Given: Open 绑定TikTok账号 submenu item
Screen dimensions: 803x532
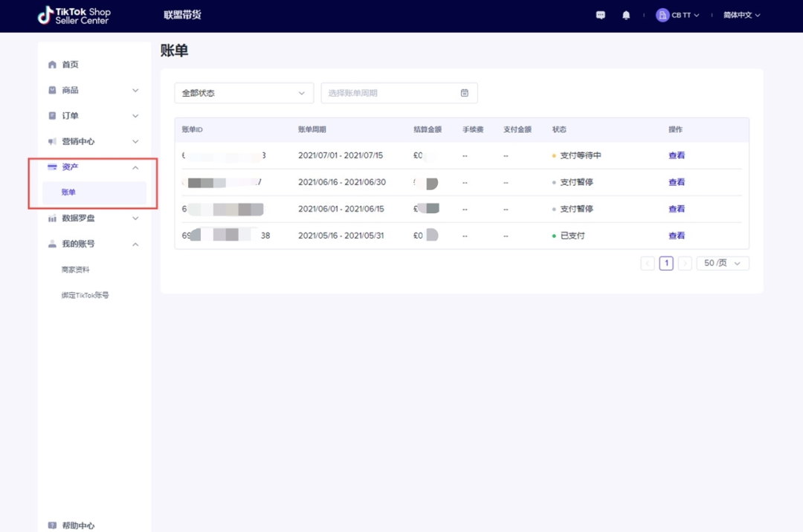Looking at the screenshot, I should [85, 295].
